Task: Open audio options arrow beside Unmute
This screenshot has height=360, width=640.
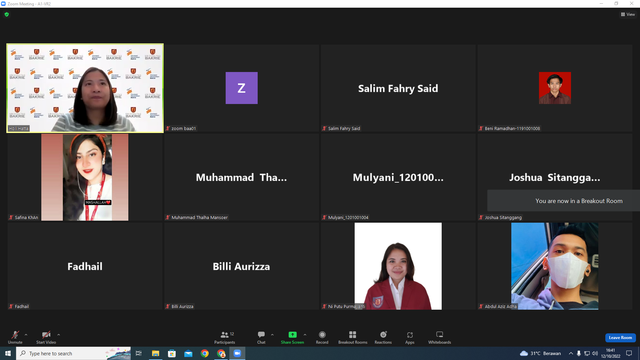Action: [26, 335]
